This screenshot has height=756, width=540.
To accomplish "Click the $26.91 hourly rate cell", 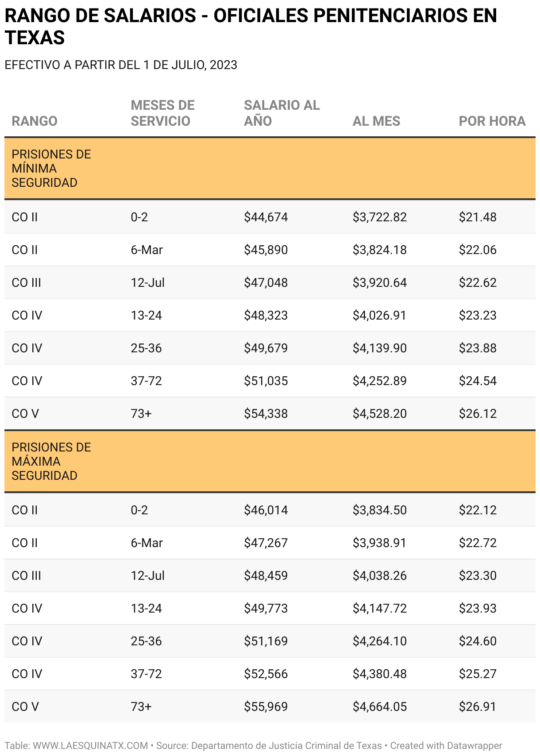I will pos(478,707).
